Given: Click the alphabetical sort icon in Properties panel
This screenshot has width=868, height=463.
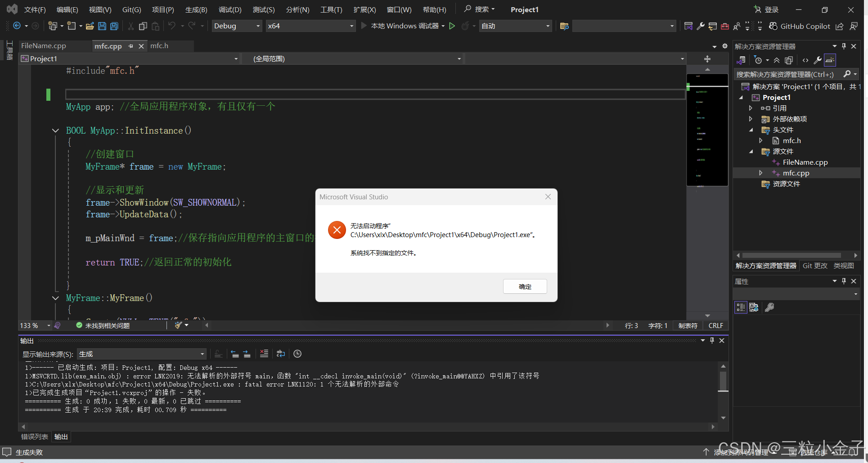Looking at the screenshot, I should (754, 307).
